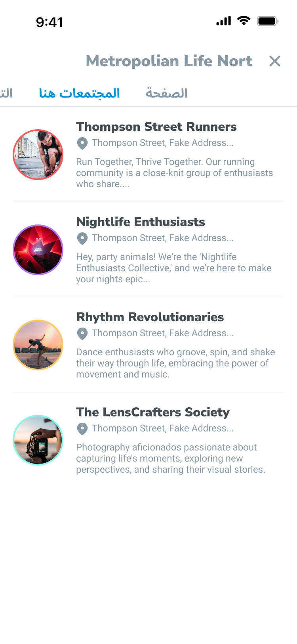Tap location pin under Thompson Street Runners
This screenshot has width=297, height=644.
pyautogui.click(x=82, y=143)
